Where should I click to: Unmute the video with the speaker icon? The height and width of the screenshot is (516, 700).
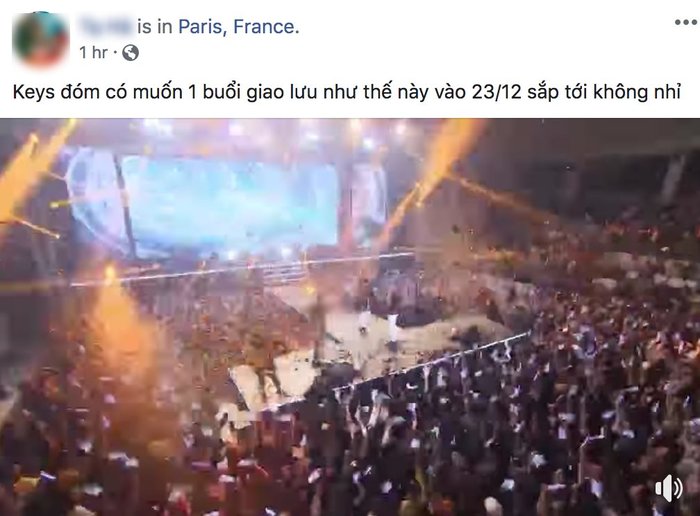click(668, 488)
